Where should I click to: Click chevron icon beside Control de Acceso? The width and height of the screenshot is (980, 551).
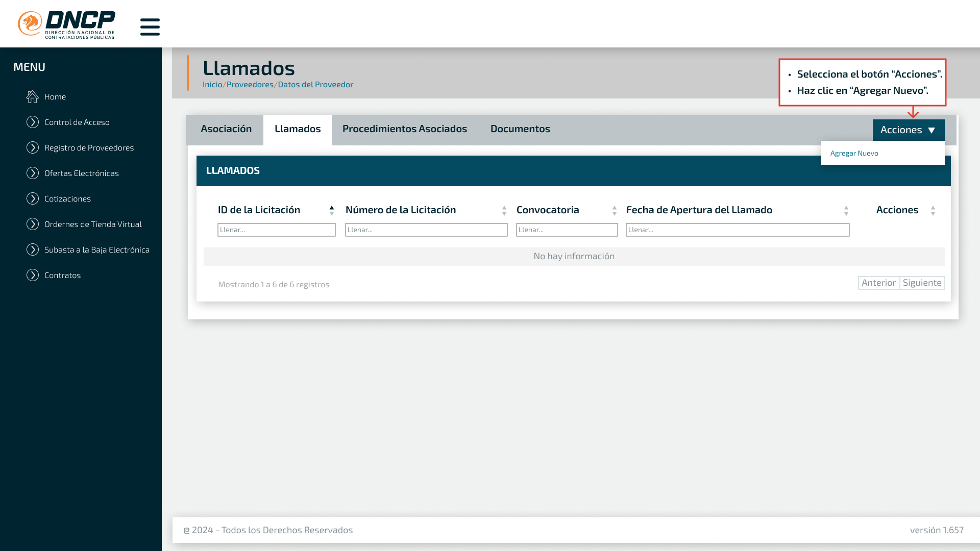(33, 122)
